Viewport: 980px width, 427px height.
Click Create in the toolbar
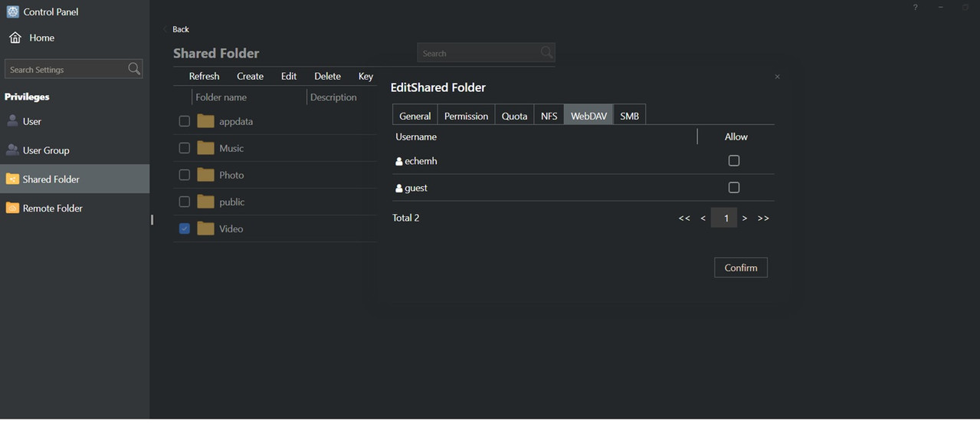point(250,76)
